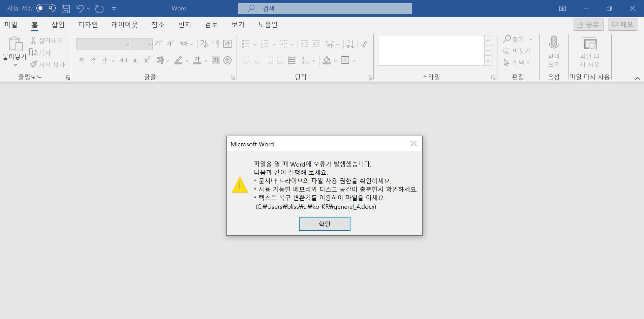Switch to the 삽입 tab
The image size is (644, 319).
tap(58, 25)
